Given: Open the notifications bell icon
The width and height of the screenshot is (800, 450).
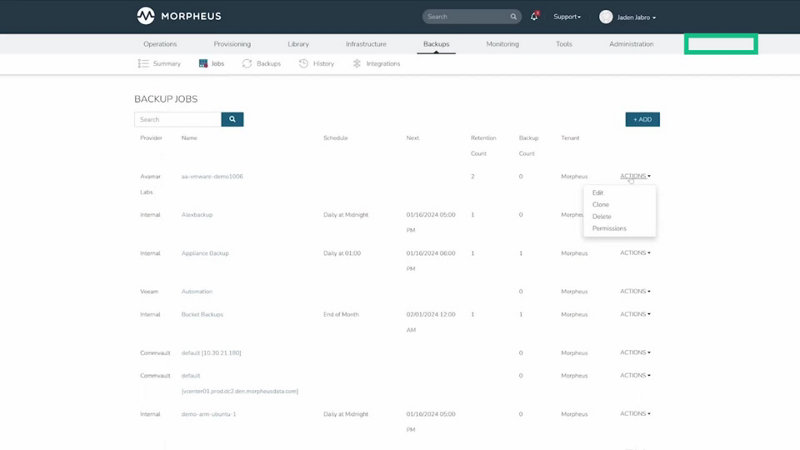Looking at the screenshot, I should [x=534, y=16].
